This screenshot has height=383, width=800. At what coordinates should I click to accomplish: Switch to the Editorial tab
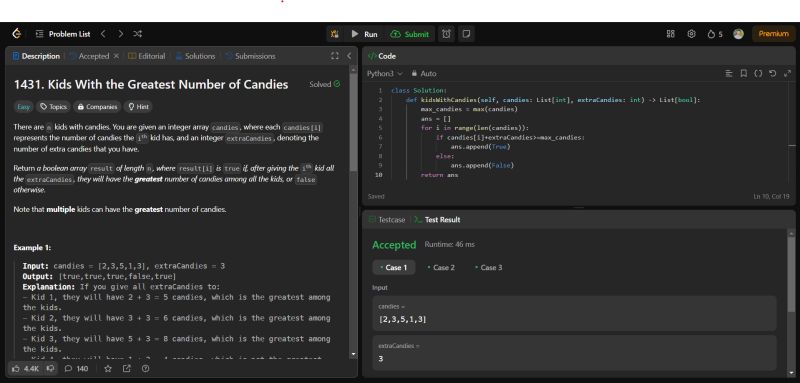[x=146, y=56]
